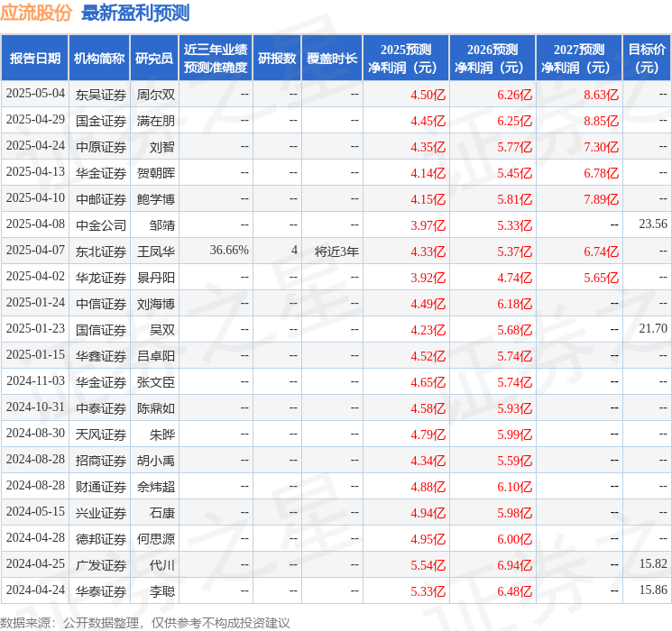Open the 东吴证券 institution entry
This screenshot has width=672, height=631.
101,95
